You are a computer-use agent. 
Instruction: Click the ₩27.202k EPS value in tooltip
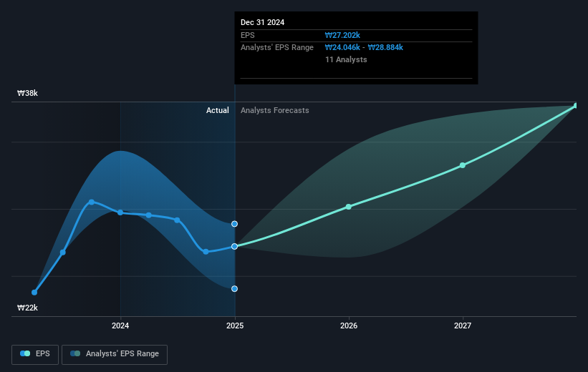[x=342, y=35]
